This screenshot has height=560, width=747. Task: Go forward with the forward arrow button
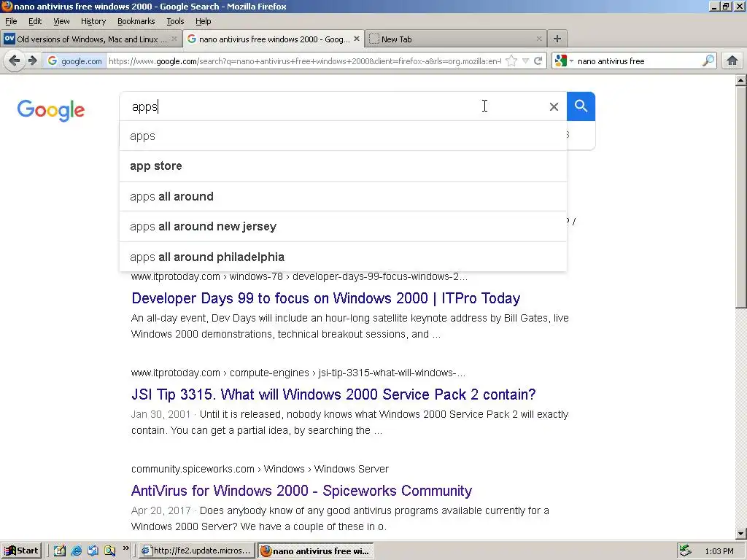[x=32, y=61]
